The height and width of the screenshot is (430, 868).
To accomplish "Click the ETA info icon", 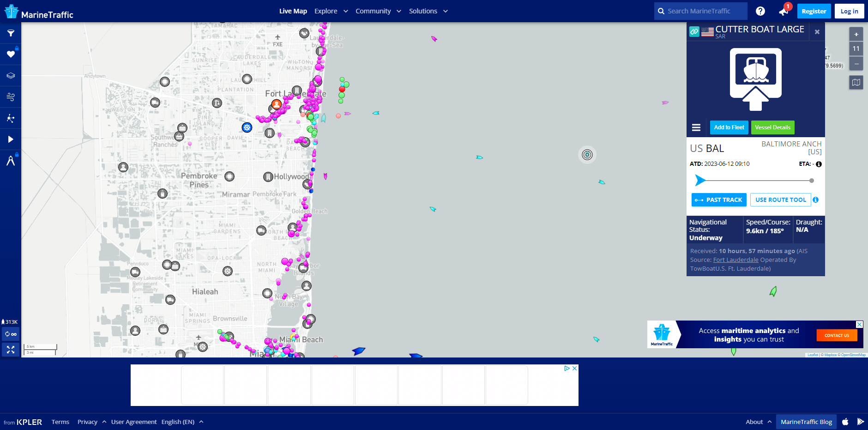I will click(819, 164).
